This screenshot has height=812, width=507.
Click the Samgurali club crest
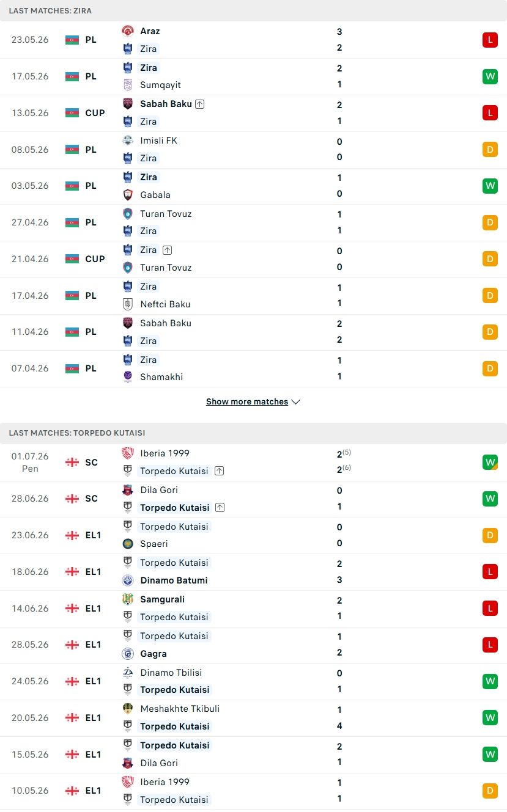(128, 600)
